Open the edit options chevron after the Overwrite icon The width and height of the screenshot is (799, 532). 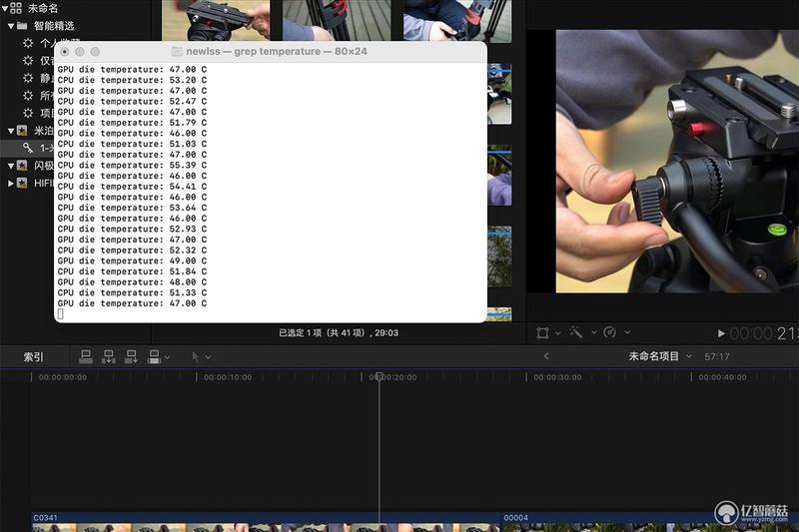coord(167,357)
